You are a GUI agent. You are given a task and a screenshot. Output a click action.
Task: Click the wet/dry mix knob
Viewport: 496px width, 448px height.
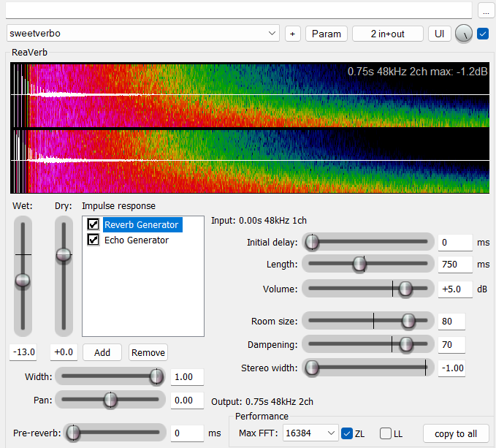463,34
